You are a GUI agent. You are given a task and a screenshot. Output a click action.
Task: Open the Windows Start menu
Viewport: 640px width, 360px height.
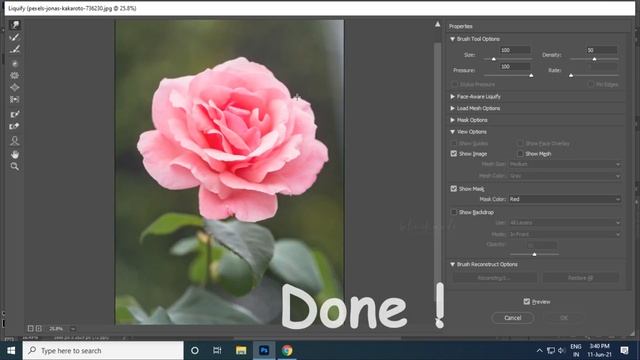pyautogui.click(x=11, y=350)
